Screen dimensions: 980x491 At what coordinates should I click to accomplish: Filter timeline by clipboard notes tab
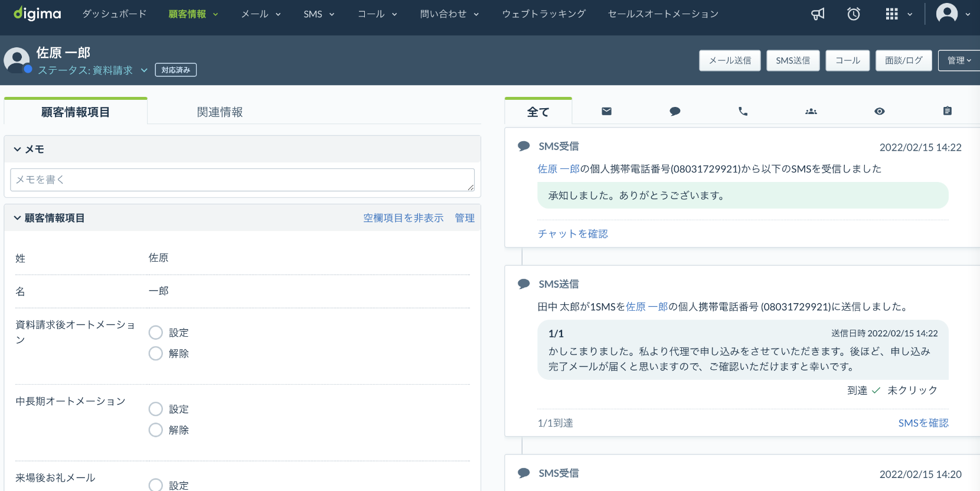coord(948,111)
